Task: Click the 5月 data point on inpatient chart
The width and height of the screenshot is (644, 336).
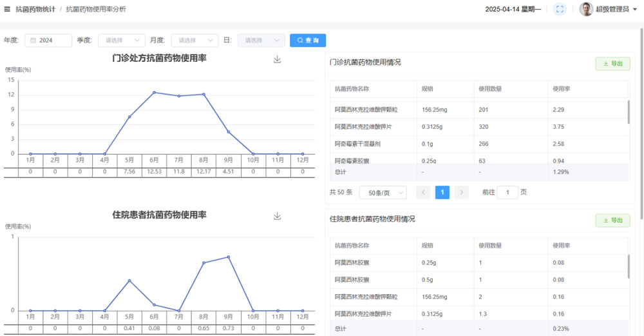Action: (x=129, y=281)
